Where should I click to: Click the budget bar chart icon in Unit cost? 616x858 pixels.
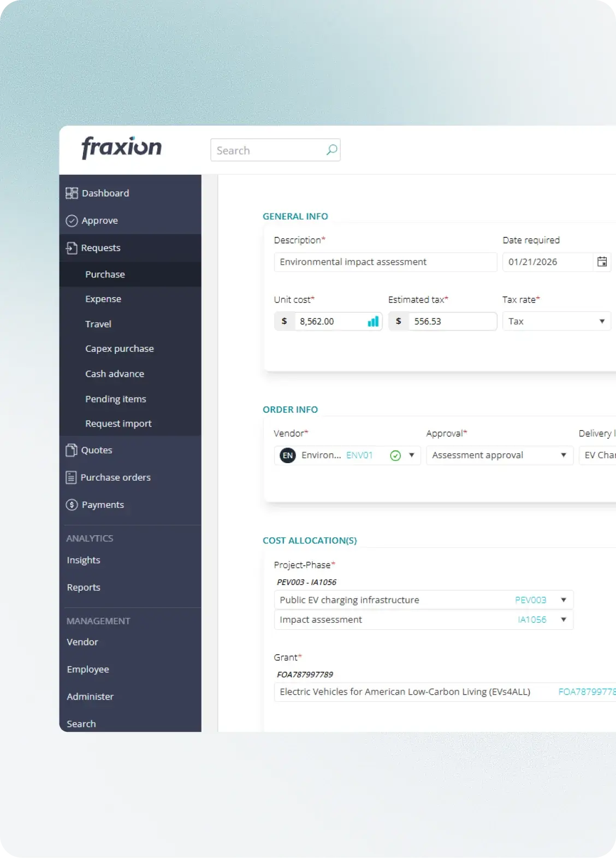click(x=373, y=321)
